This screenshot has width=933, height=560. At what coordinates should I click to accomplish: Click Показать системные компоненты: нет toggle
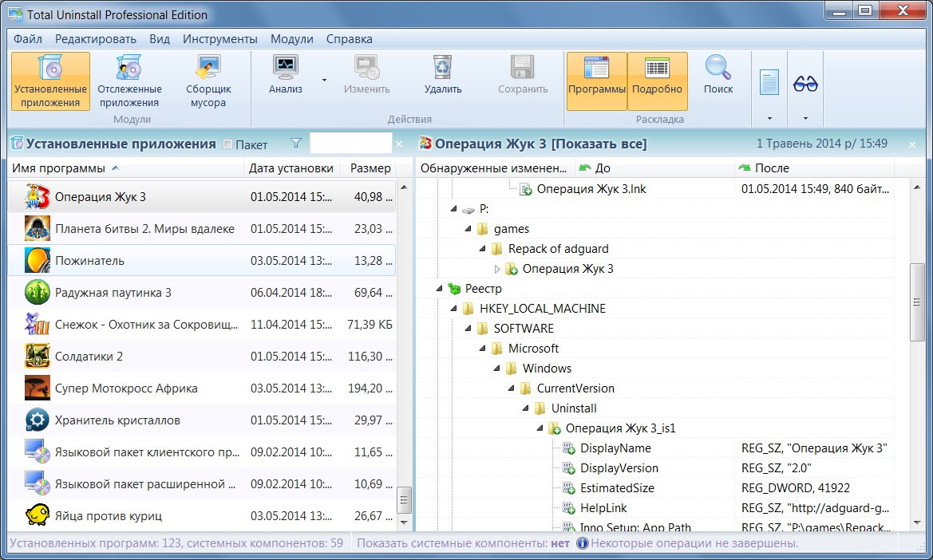tap(463, 543)
